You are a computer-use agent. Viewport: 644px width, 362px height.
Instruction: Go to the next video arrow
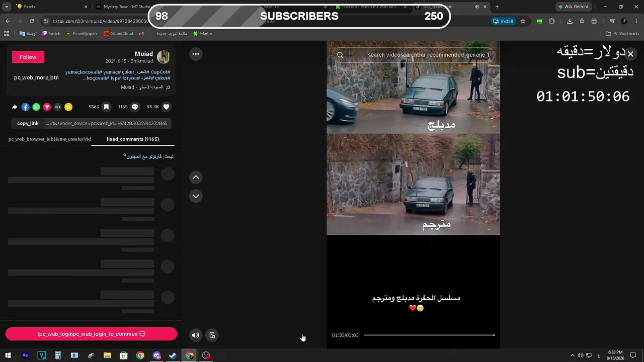pyautogui.click(x=196, y=196)
